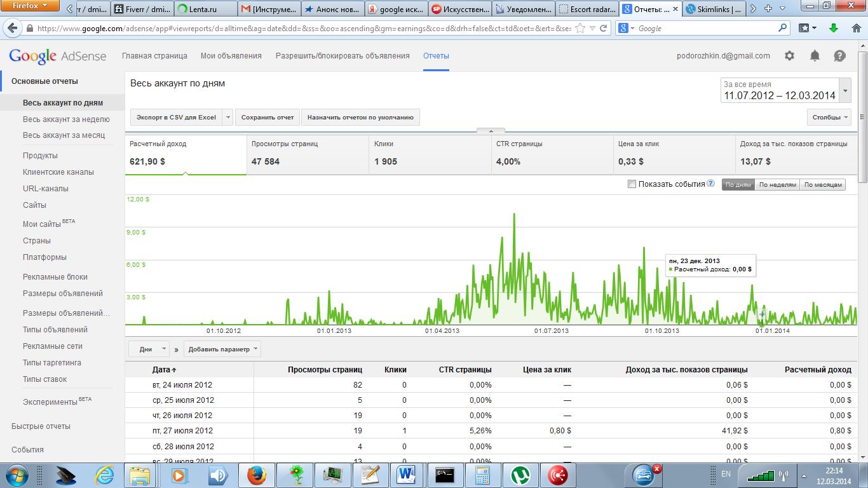The height and width of the screenshot is (488, 868).
Task: Select the CTR страницы metric tile
Action: [x=552, y=154]
